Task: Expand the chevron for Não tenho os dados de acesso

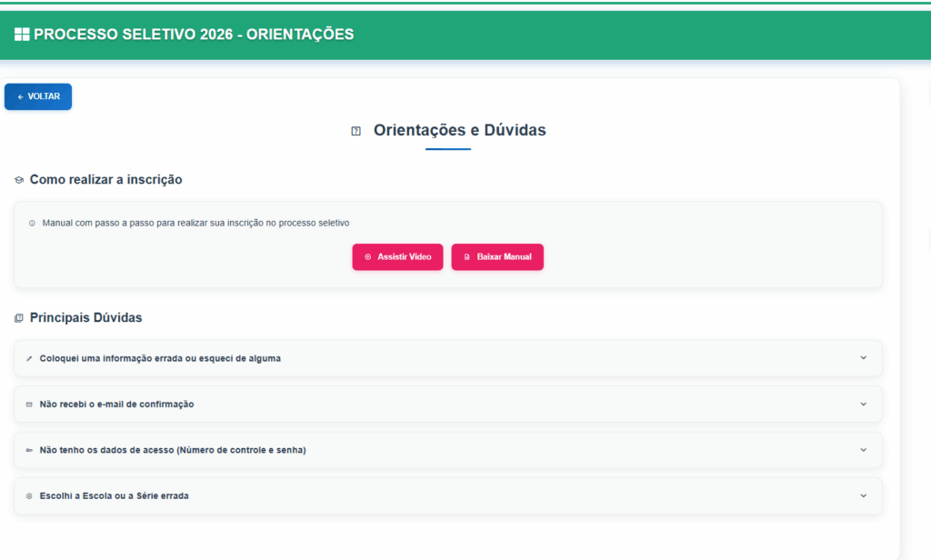Action: point(864,450)
